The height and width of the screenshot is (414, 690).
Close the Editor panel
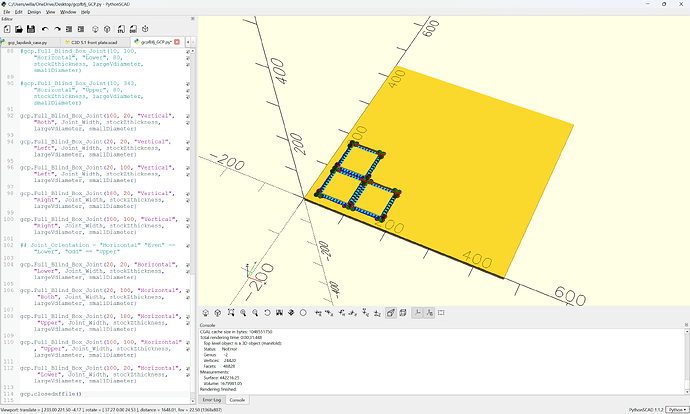coord(192,18)
